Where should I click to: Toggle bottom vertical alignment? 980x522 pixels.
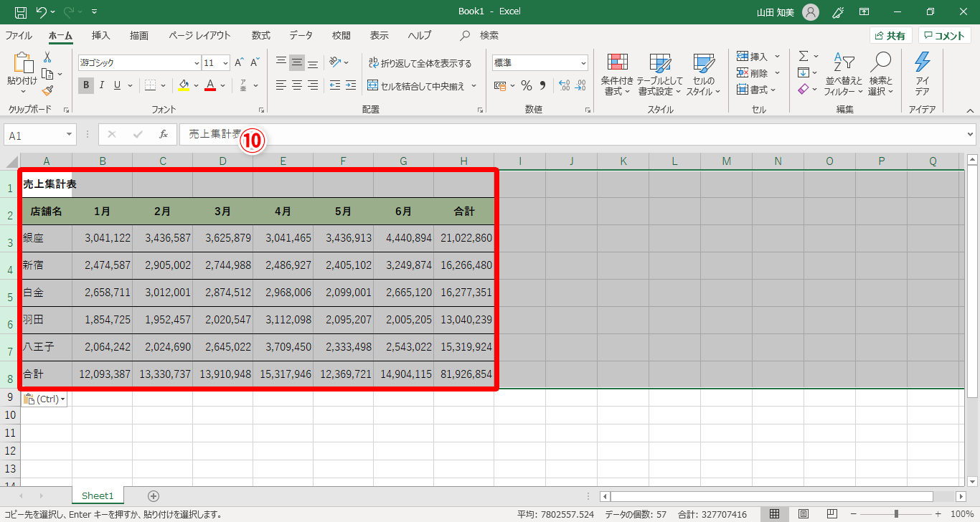coord(313,63)
